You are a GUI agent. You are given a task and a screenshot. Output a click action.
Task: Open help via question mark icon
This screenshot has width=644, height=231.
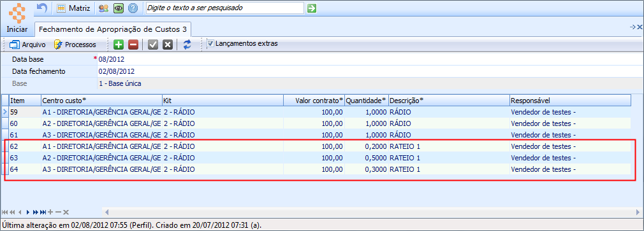133,8
